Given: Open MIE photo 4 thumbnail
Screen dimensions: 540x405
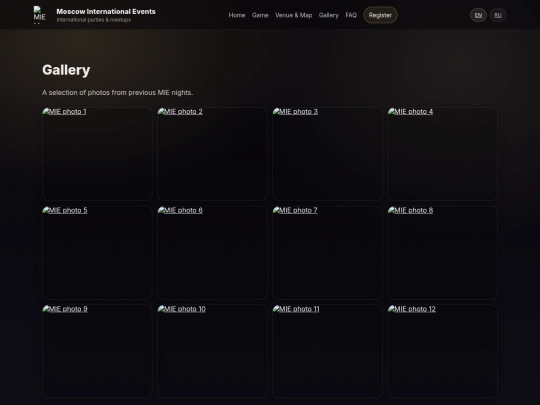Looking at the screenshot, I should [443, 154].
